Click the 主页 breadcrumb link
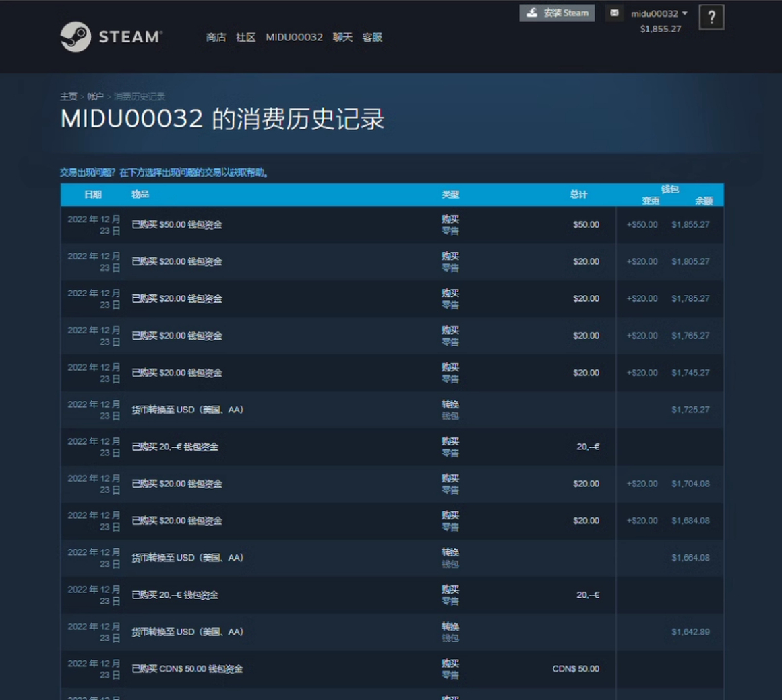This screenshot has height=700, width=782. [68, 96]
